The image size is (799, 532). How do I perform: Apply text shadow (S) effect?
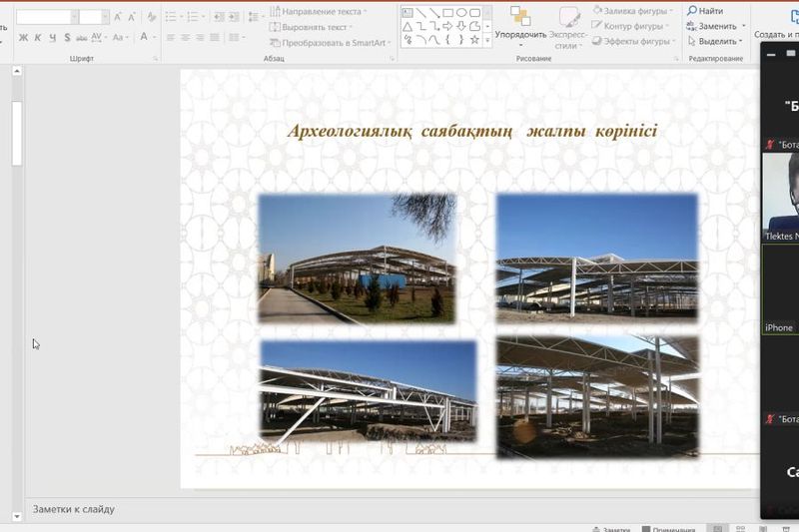66,38
